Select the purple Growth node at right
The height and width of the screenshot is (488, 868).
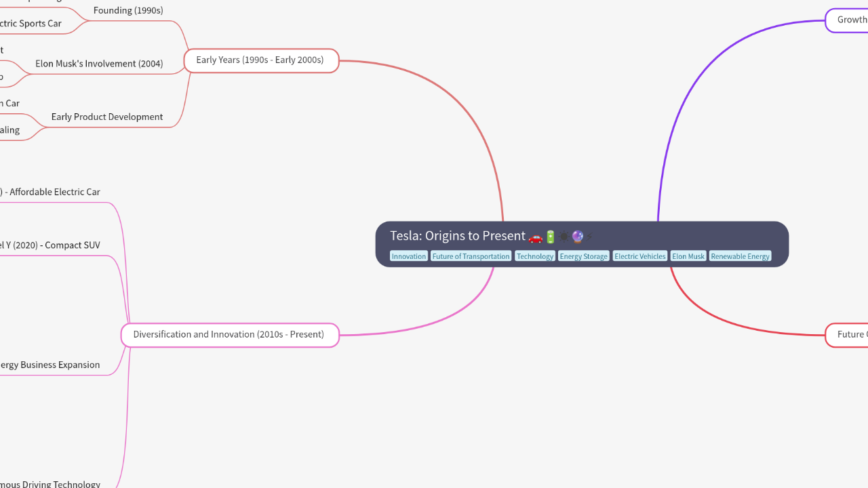pos(846,20)
